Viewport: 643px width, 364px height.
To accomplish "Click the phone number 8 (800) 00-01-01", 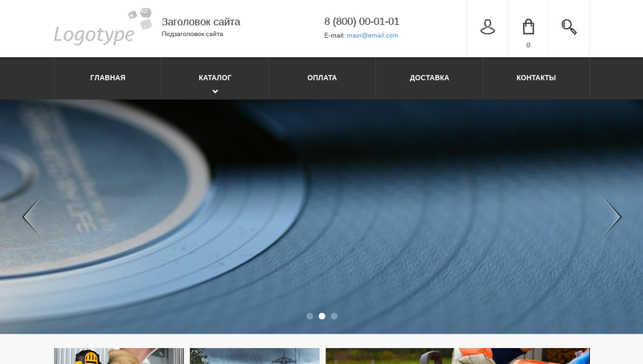I will coord(362,22).
